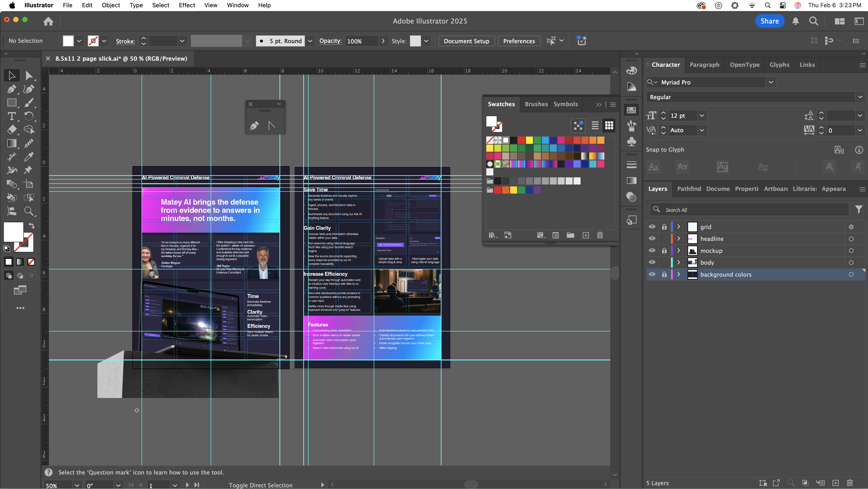Click the layers filter funnel icon
Viewport: 868px width, 489px height.
click(858, 209)
